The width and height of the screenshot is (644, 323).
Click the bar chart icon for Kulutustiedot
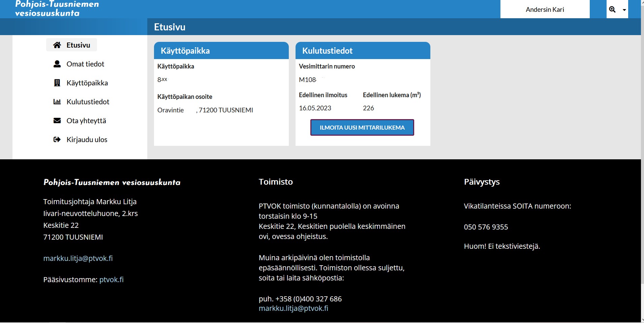tap(57, 102)
